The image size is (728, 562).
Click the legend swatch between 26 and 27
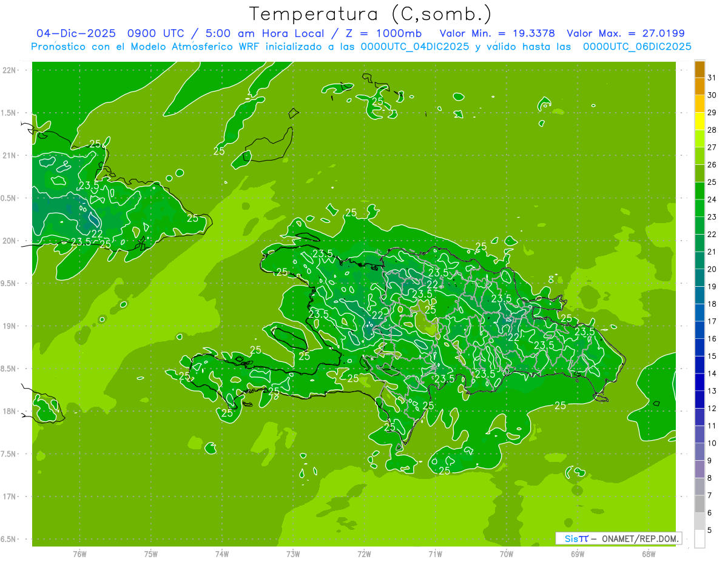(x=699, y=156)
